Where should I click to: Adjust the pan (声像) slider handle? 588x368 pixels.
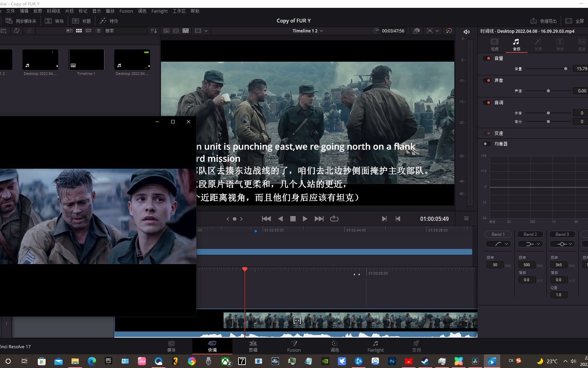[x=548, y=91]
